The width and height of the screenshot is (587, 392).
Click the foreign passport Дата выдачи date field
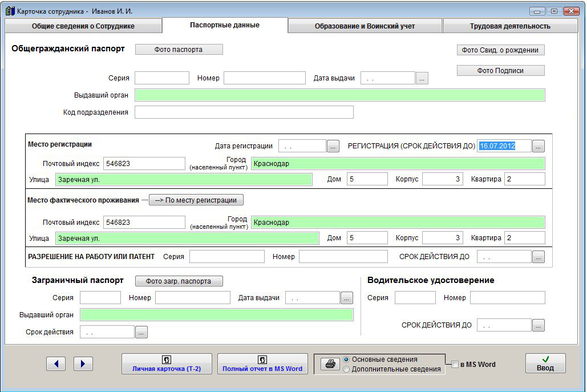coord(313,298)
